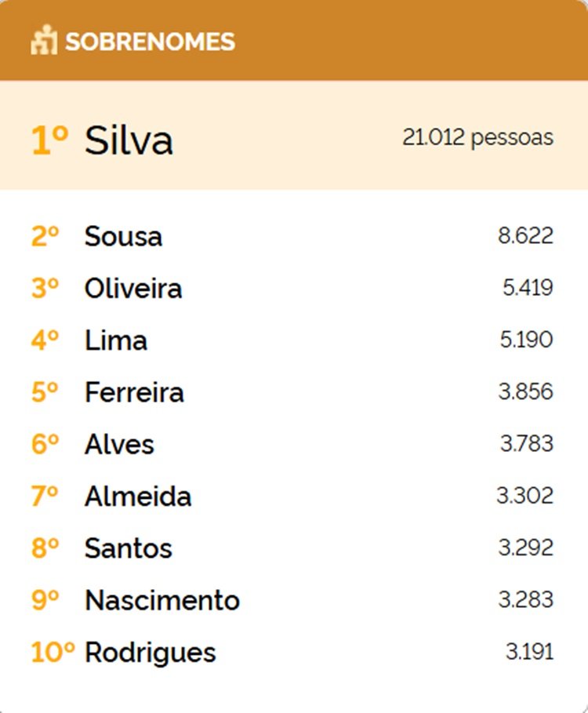Click the SOBRENOMES header title
The width and height of the screenshot is (588, 713).
point(150,42)
